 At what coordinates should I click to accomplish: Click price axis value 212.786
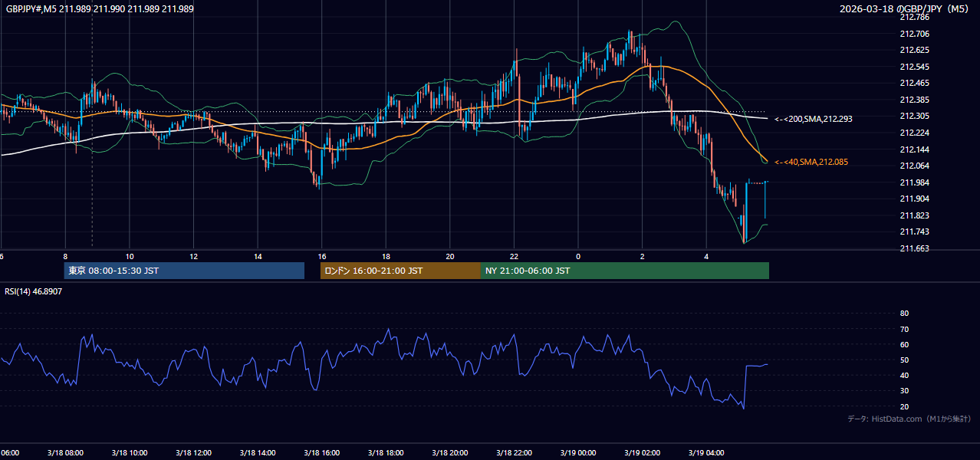point(914,17)
